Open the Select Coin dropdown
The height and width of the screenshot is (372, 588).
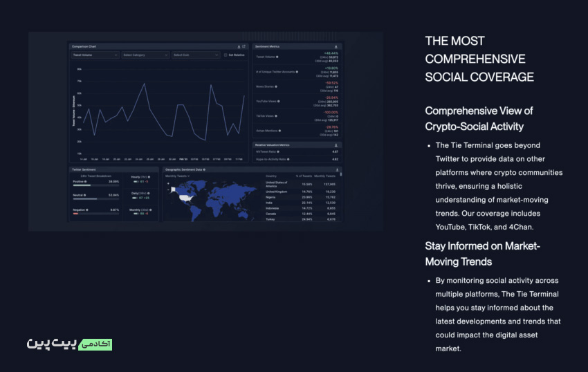[x=196, y=55]
